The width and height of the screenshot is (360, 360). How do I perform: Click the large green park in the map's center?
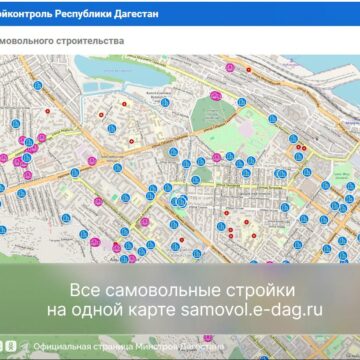pyautogui.click(x=211, y=114)
